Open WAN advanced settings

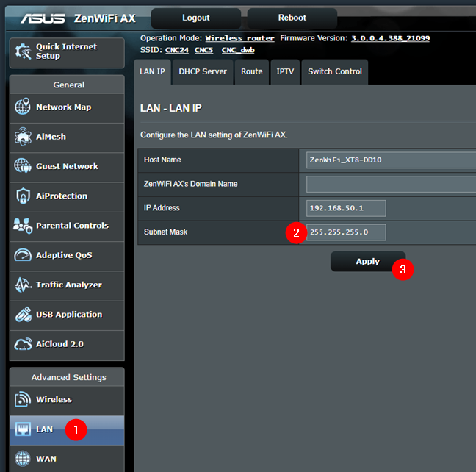[67, 459]
